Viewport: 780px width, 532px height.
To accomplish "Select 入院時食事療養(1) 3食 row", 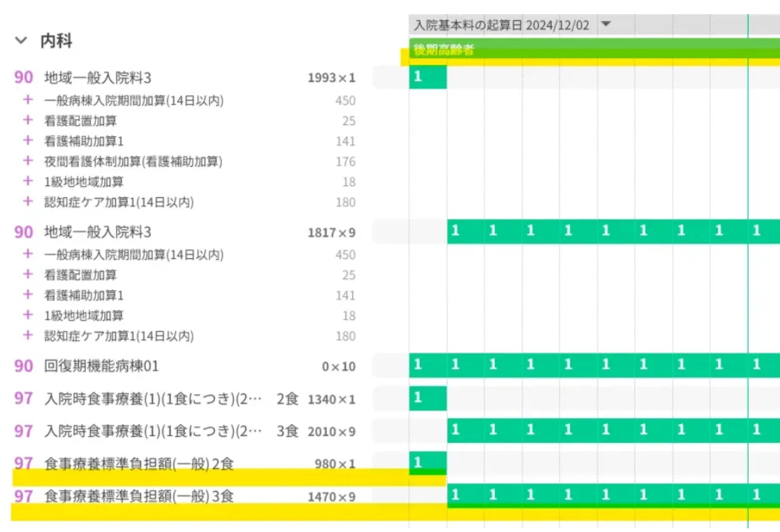I will (x=185, y=431).
